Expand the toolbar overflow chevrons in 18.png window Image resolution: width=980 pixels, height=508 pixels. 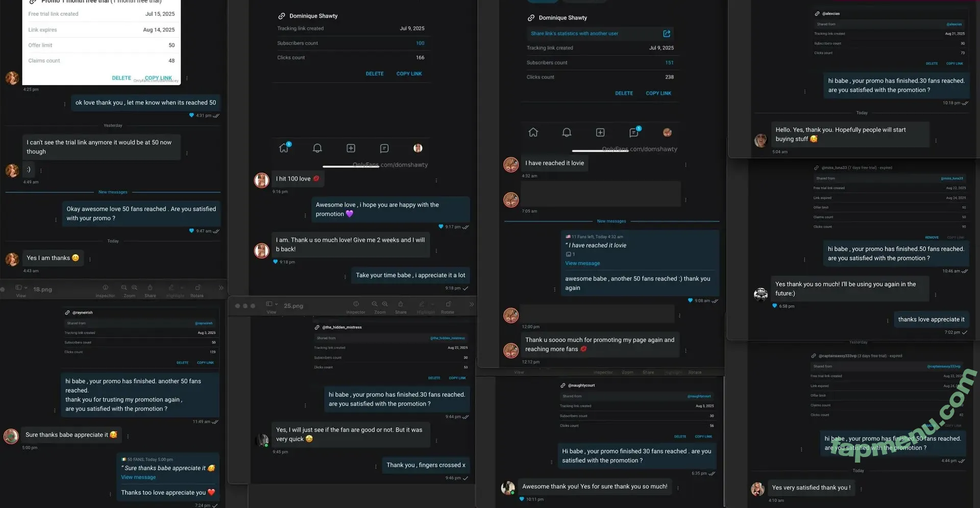tap(222, 288)
